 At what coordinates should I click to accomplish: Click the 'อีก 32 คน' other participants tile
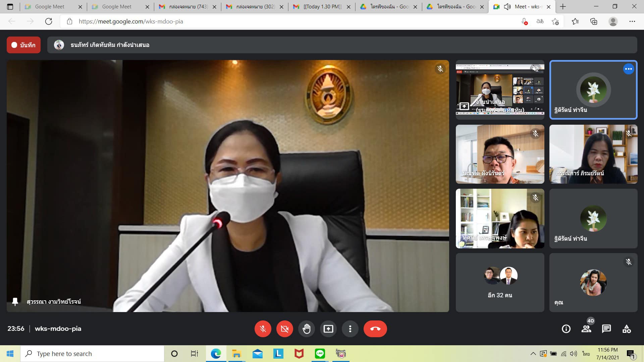[500, 283]
